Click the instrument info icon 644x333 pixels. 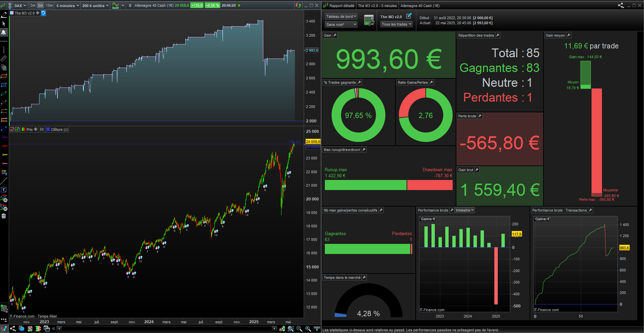pos(130,5)
